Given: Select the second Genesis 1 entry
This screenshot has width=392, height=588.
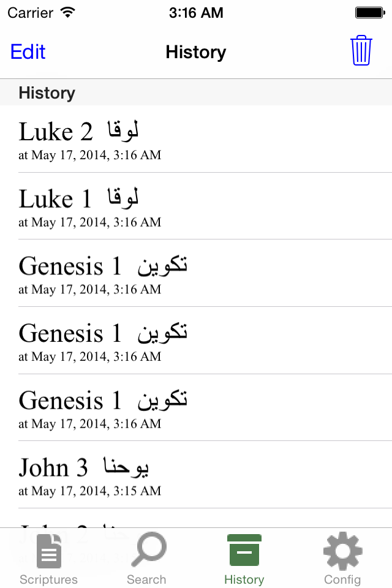Looking at the screenshot, I should [x=196, y=340].
